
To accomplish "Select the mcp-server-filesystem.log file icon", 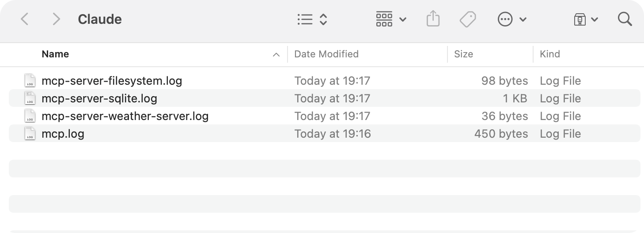I will (x=30, y=81).
